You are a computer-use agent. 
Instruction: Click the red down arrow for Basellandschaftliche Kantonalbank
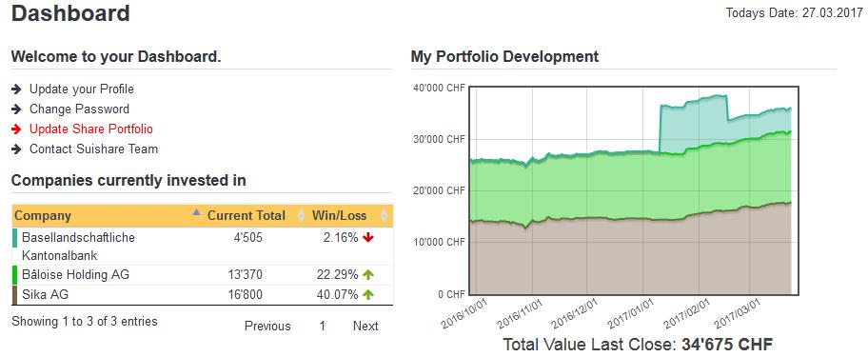pos(368,238)
